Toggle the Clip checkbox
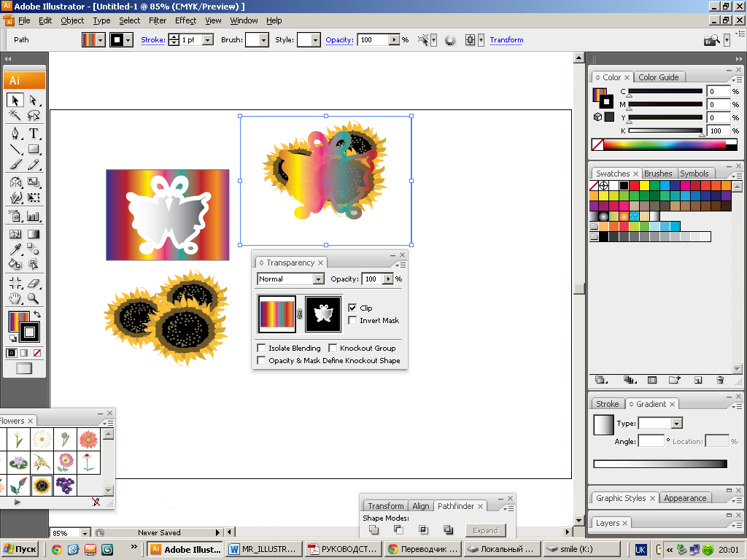 [352, 308]
